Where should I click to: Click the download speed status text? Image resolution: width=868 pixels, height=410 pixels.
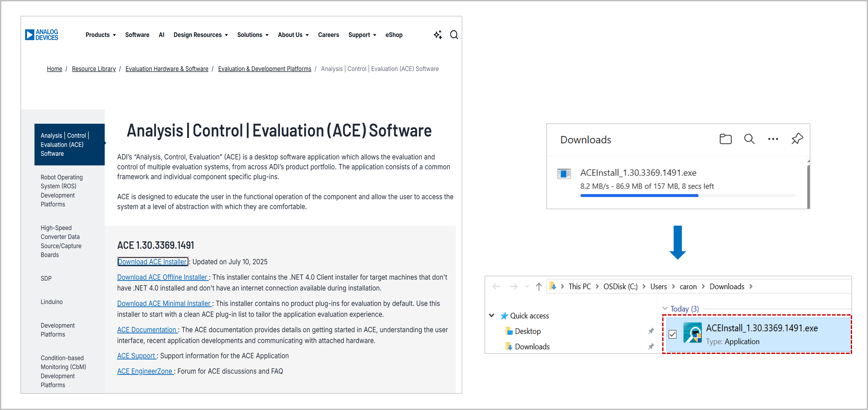(647, 186)
